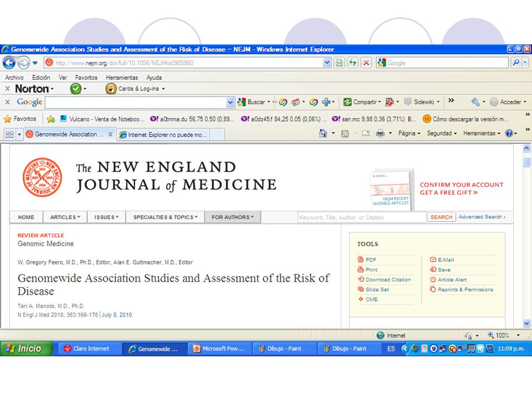Click the Google toolbar wrench settings icon
The height and width of the screenshot is (399, 532).
[475, 102]
